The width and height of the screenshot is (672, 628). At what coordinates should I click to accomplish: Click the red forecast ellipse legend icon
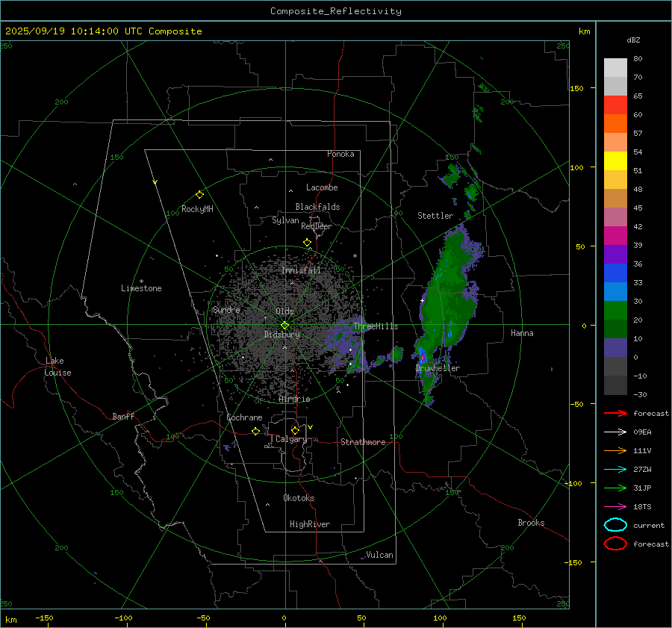(615, 544)
